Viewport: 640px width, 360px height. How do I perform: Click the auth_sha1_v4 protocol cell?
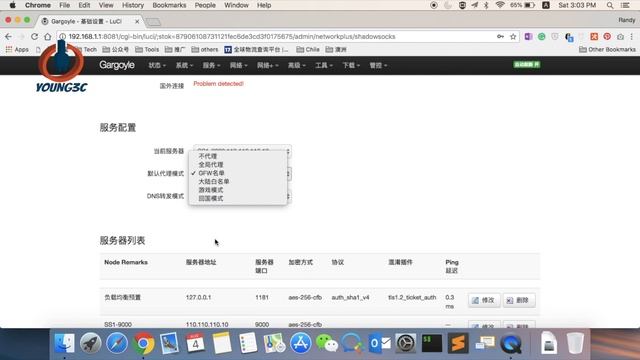[350, 297]
